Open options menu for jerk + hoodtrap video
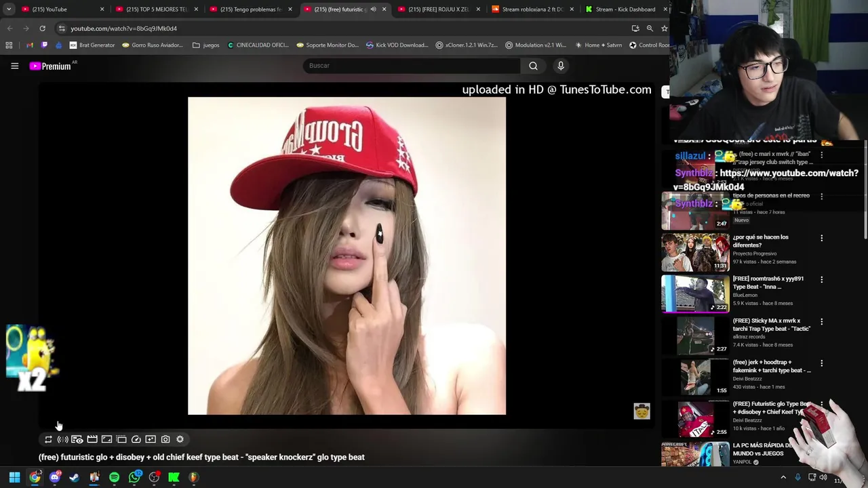 [822, 363]
